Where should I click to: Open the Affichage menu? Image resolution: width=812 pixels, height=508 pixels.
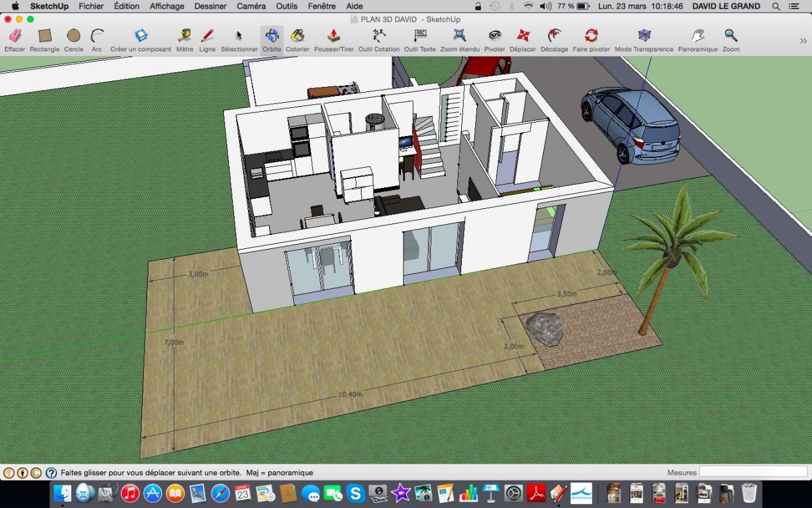coord(167,6)
